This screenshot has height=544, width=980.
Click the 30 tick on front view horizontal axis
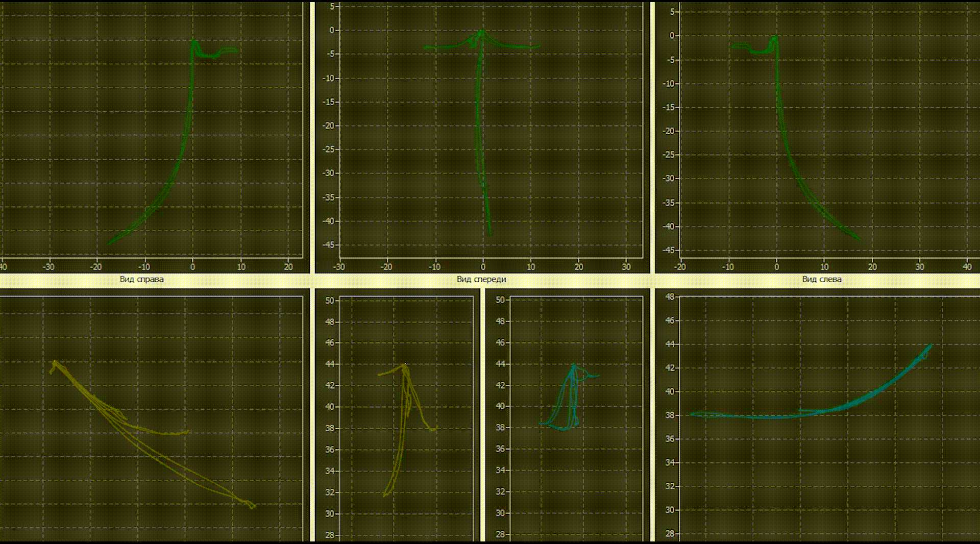click(x=626, y=266)
